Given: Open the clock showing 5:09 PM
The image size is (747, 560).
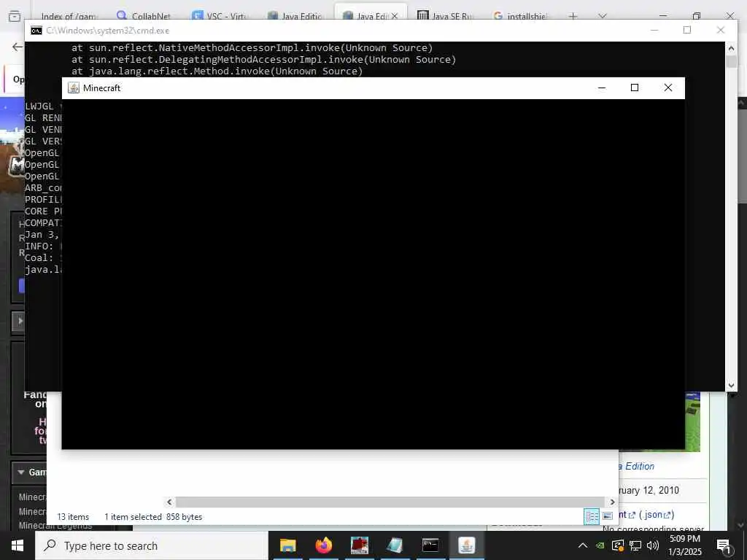Looking at the screenshot, I should pyautogui.click(x=684, y=545).
